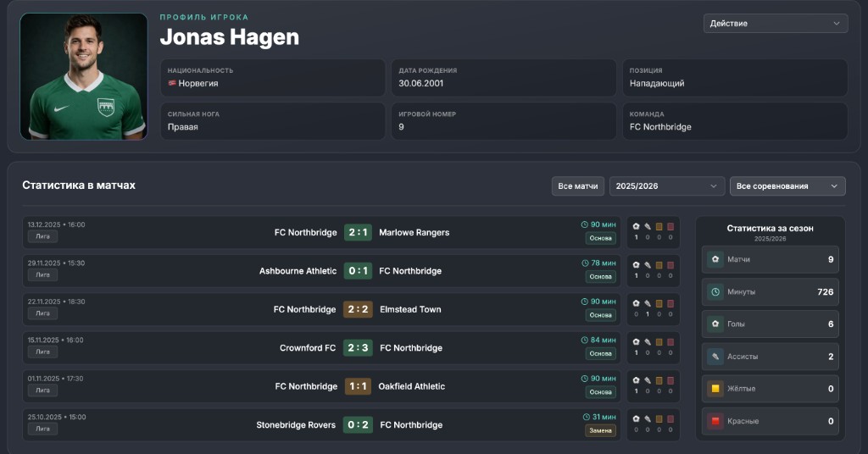Click the yellow card icon beside Жёлтые

[715, 389]
